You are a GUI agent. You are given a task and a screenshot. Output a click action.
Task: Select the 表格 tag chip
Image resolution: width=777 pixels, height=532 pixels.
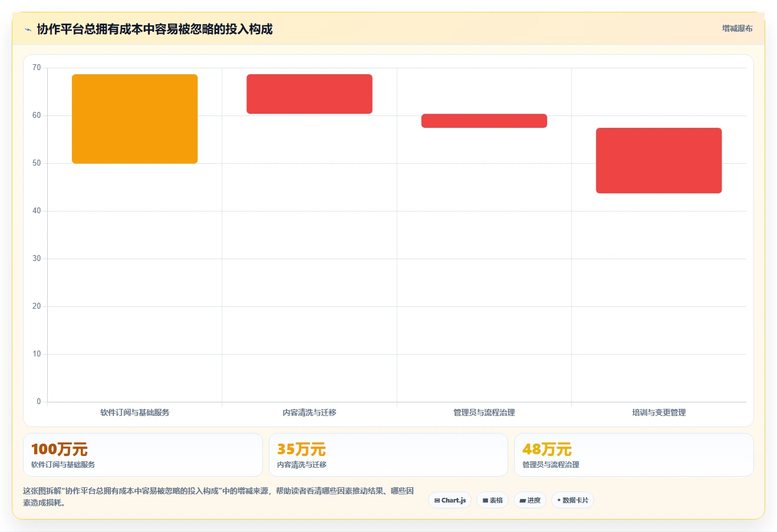point(492,500)
